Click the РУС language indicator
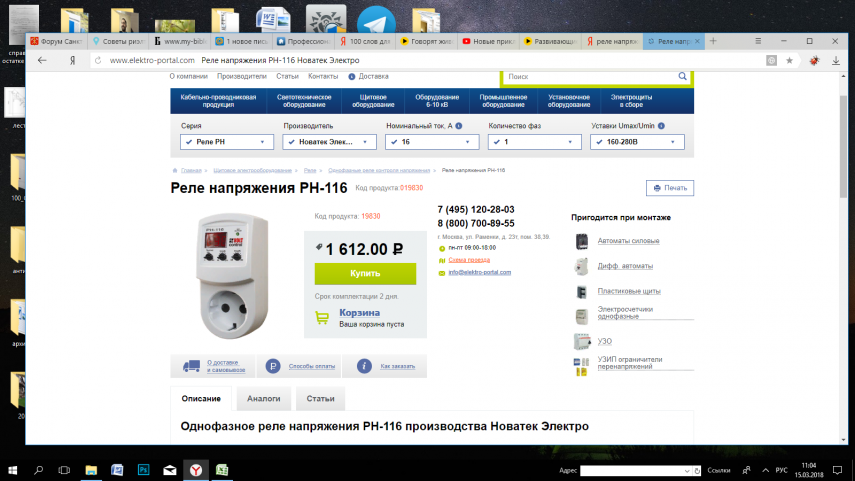 [781, 470]
